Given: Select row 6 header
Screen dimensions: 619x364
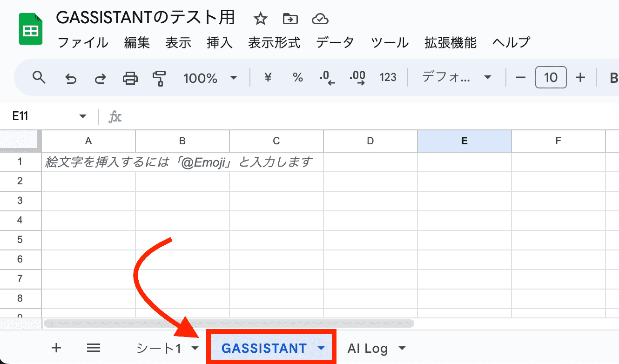Looking at the screenshot, I should [20, 259].
